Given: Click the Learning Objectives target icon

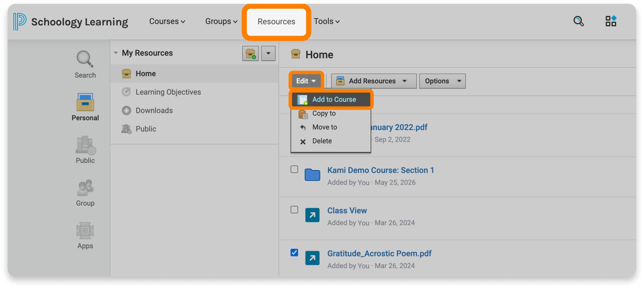Looking at the screenshot, I should (x=126, y=92).
